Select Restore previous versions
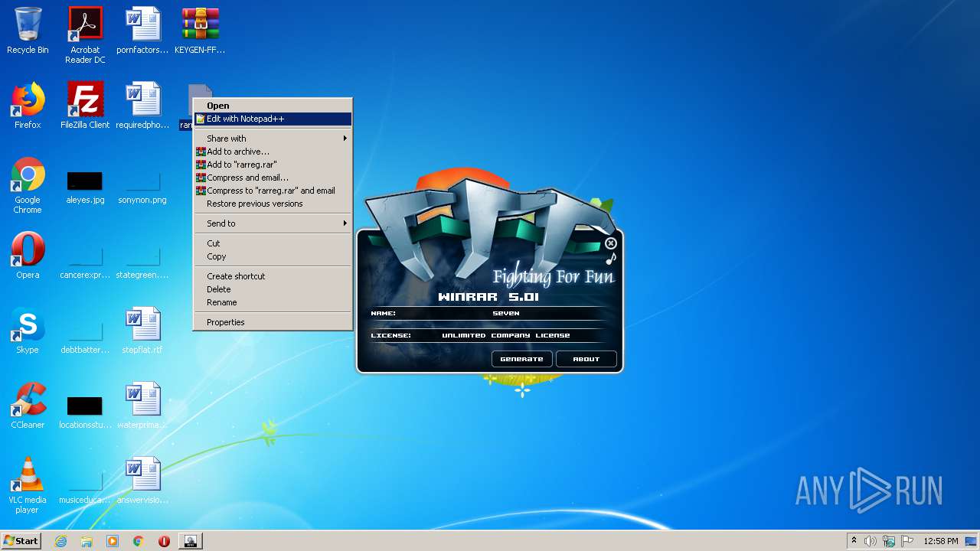 [x=273, y=204]
